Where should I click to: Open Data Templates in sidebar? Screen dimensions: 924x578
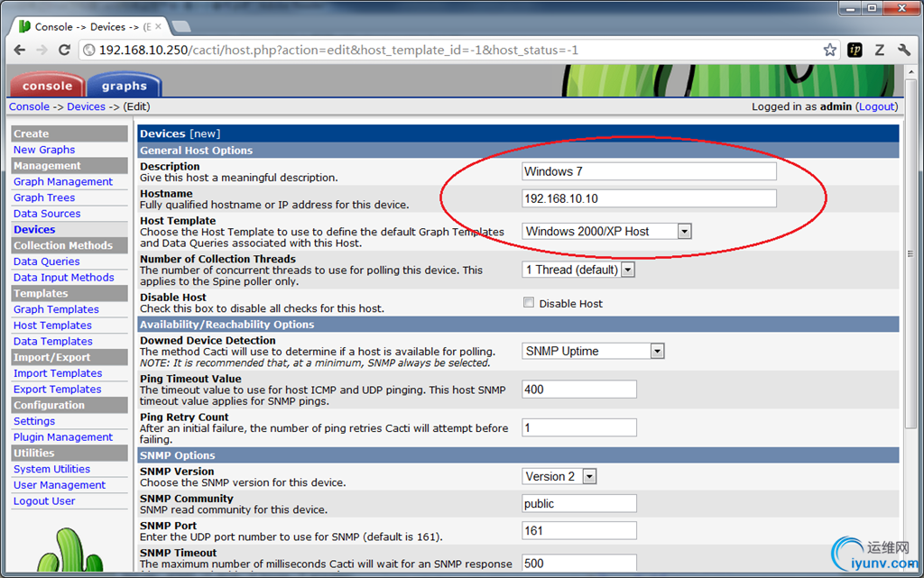(x=53, y=341)
